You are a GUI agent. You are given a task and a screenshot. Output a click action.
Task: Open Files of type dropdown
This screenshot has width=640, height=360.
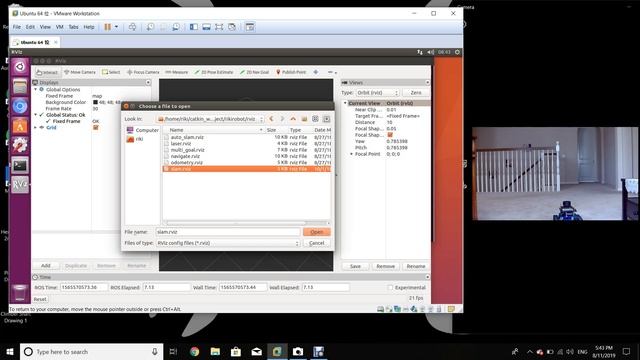click(x=228, y=243)
